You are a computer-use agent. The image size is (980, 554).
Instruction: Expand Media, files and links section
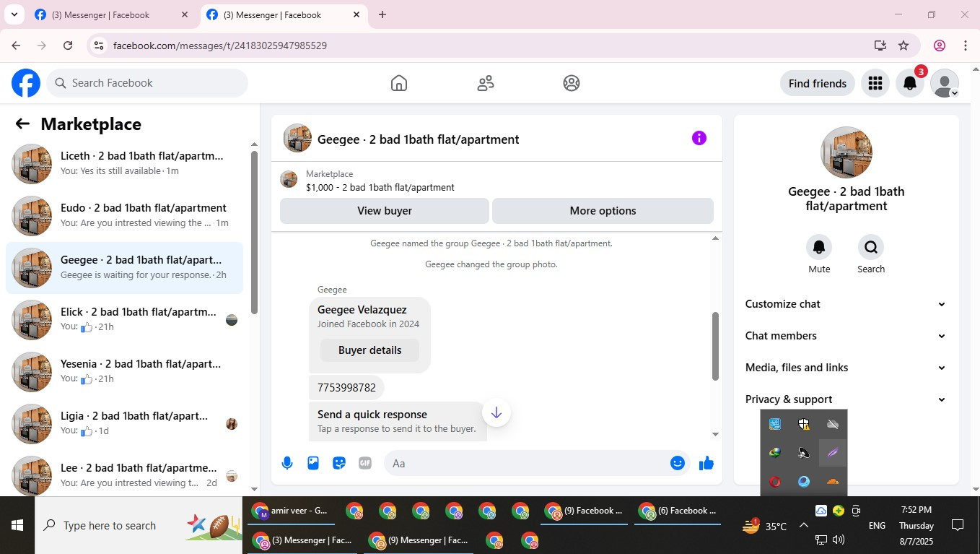846,368
